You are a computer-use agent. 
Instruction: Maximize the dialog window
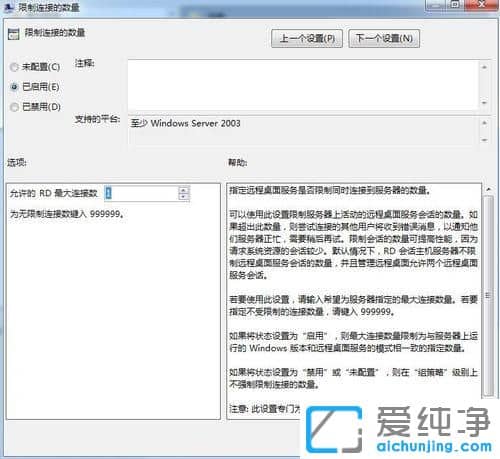point(455,5)
